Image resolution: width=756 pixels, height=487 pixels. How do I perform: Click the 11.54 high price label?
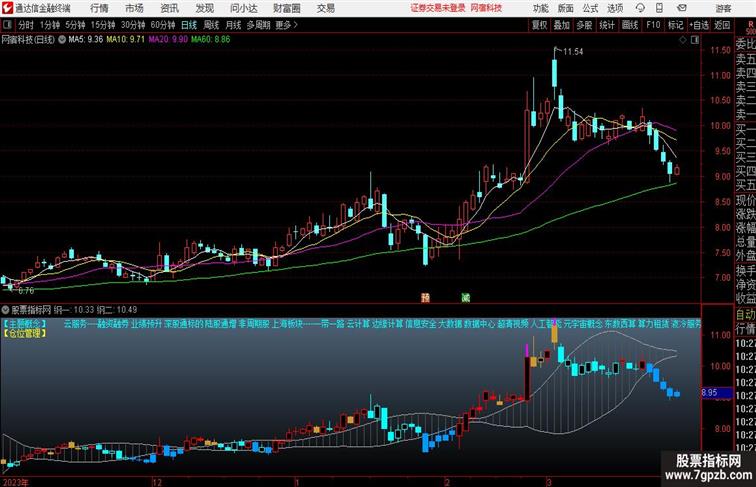click(x=573, y=52)
